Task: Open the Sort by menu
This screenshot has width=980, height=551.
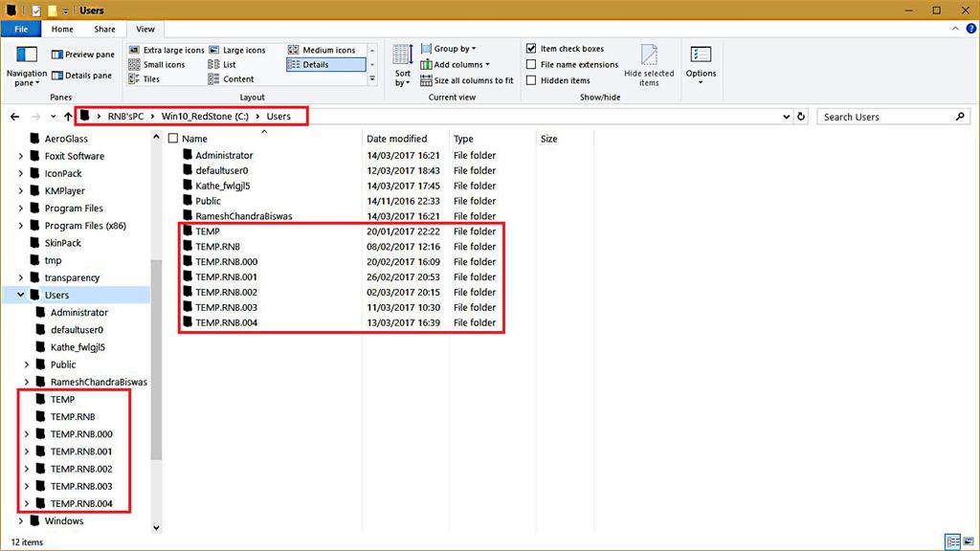Action: point(403,65)
